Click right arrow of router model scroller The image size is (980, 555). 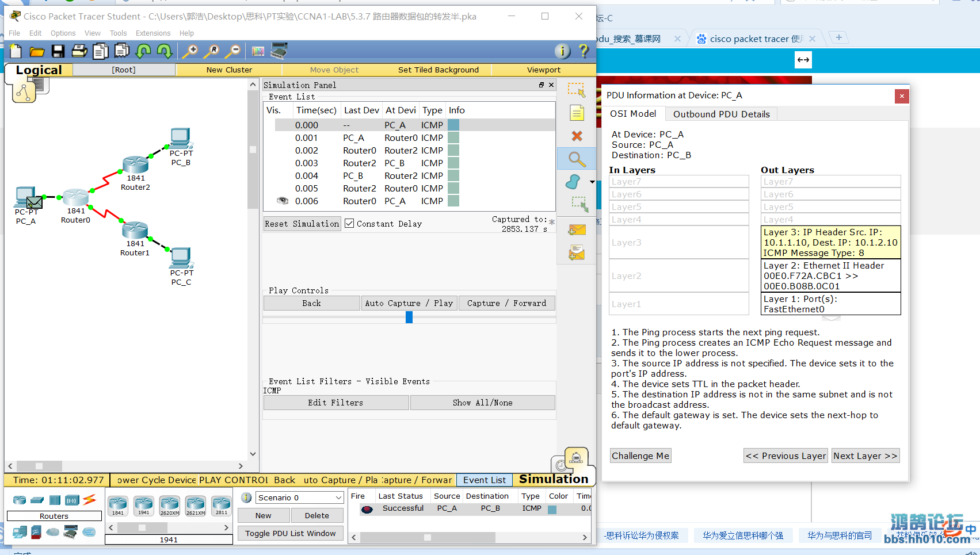pos(226,527)
